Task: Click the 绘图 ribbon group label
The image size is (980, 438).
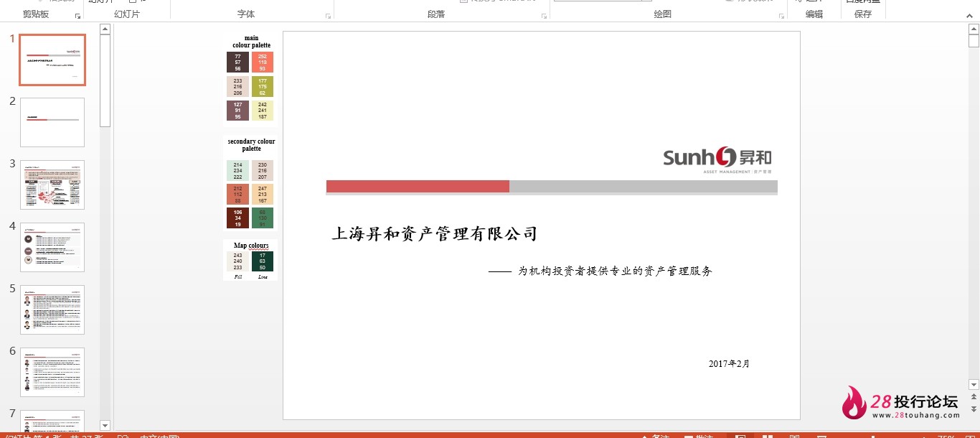Action: click(663, 14)
